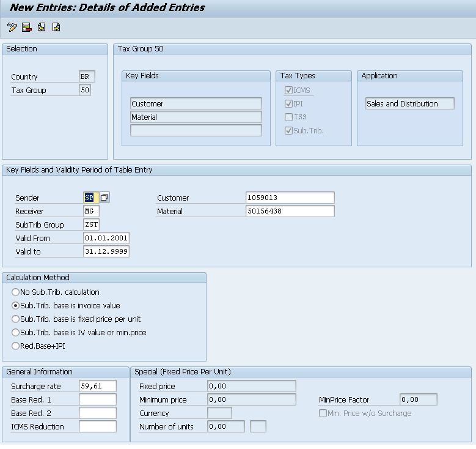Toggle the ISS tax type checkbox
Viewport: 476px width, 449px height.
click(288, 117)
